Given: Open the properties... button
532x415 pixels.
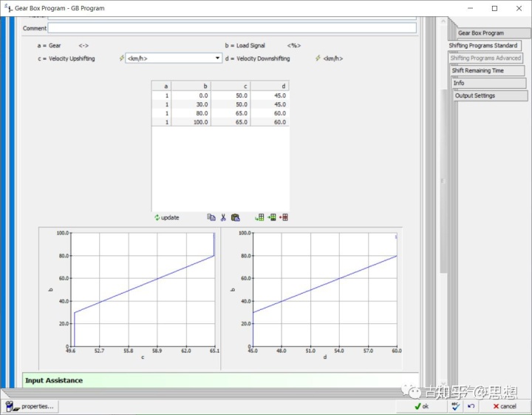Looking at the screenshot, I should click(30, 406).
